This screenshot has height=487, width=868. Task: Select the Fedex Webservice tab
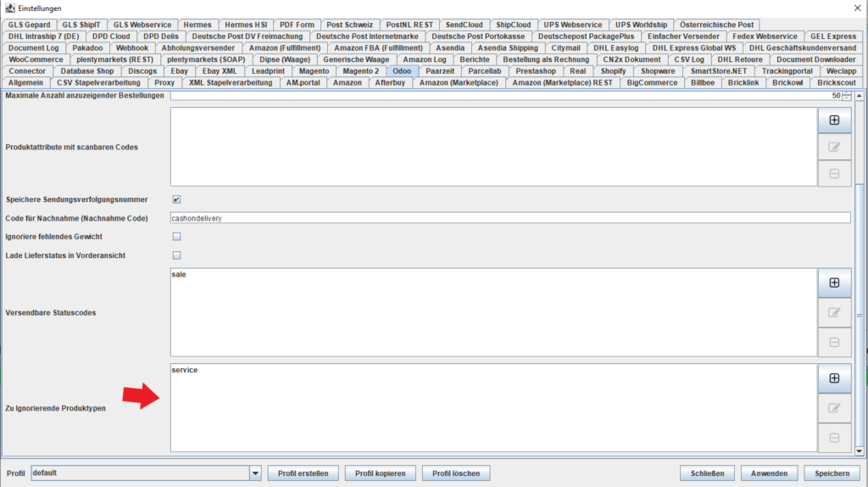[765, 36]
